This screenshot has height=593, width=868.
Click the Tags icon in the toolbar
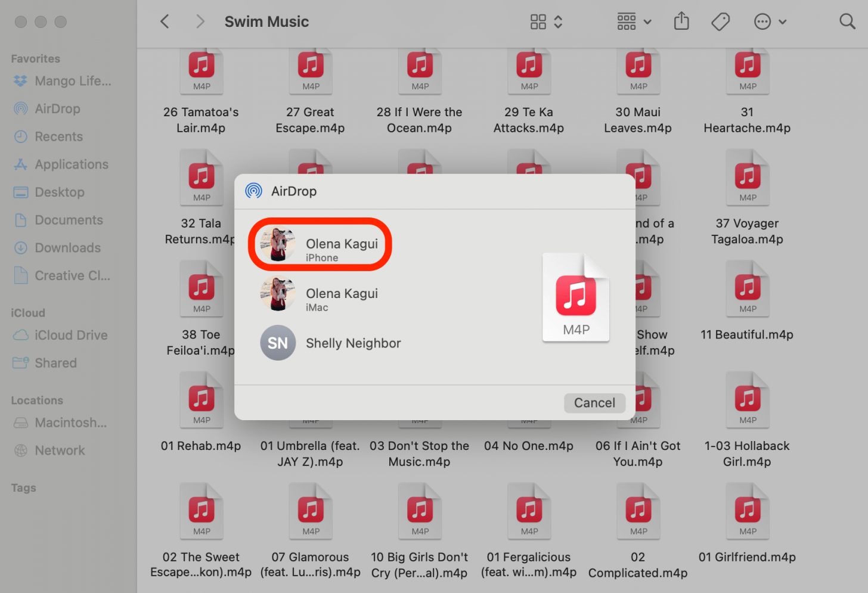[720, 21]
